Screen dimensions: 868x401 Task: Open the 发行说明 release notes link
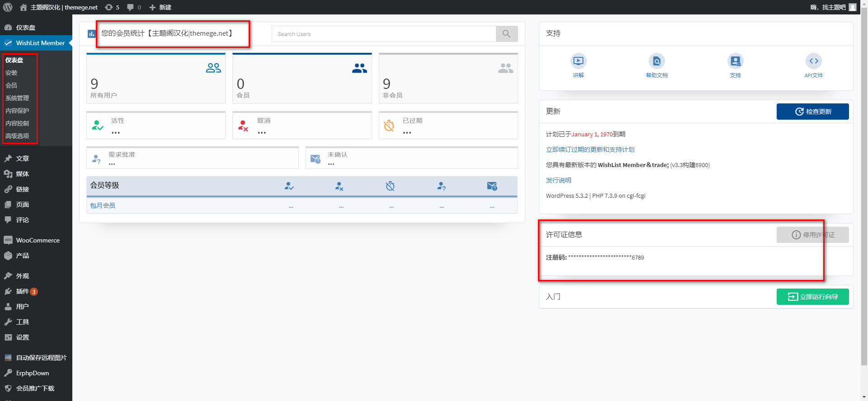(x=558, y=180)
